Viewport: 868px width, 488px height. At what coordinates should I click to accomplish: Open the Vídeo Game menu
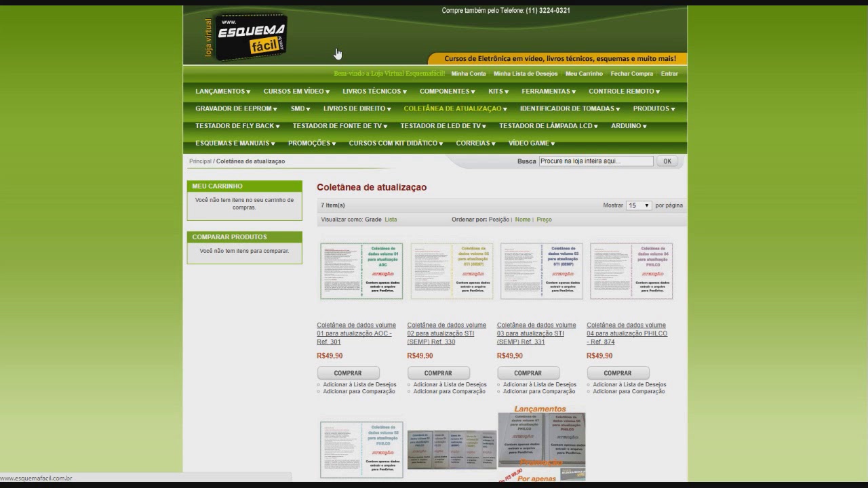pos(532,144)
